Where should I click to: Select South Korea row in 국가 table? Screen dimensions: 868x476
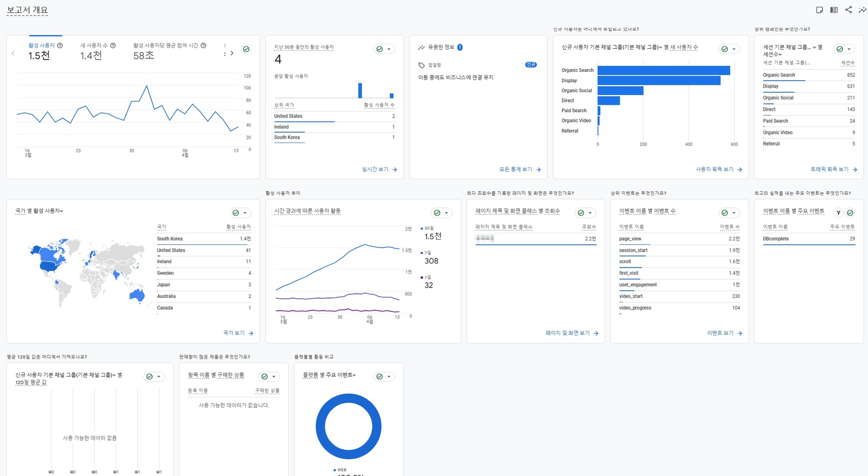pos(204,239)
